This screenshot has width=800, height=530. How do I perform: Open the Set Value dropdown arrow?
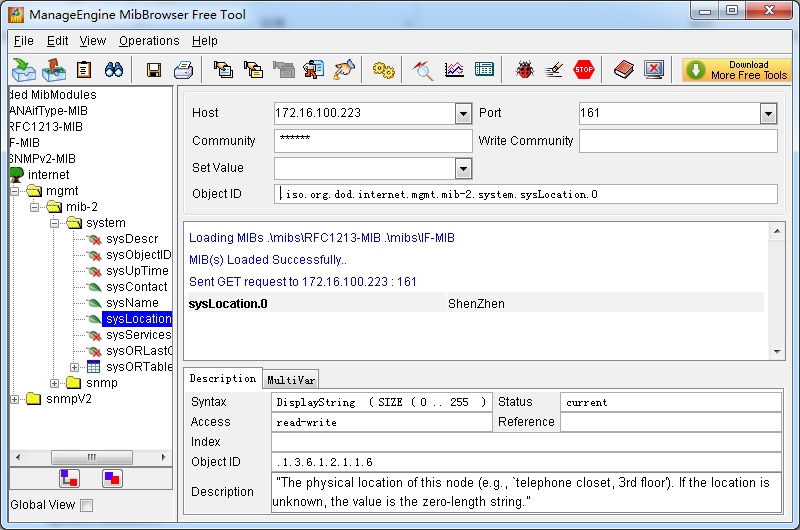463,168
